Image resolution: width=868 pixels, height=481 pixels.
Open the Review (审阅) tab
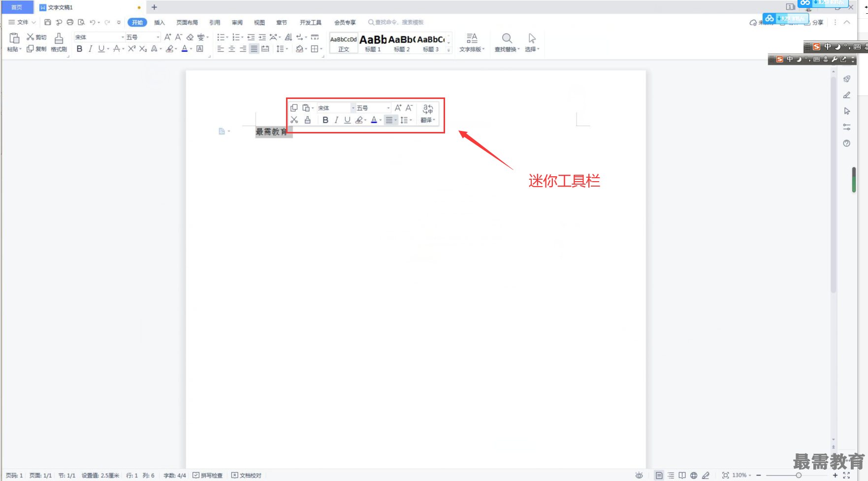237,22
